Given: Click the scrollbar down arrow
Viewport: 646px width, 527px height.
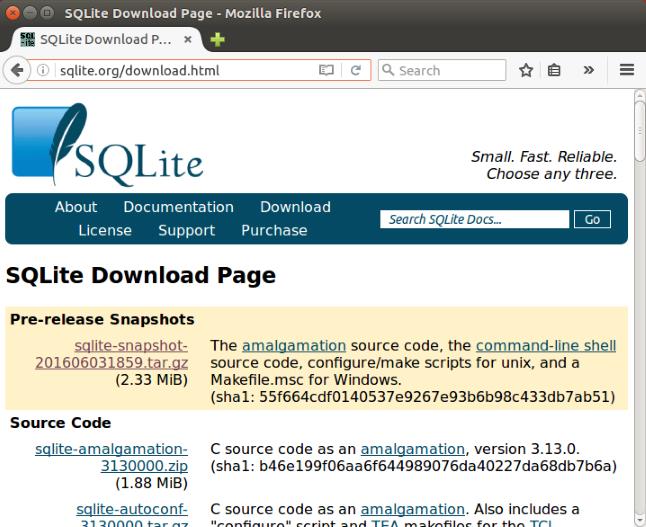Looking at the screenshot, I should [639, 520].
